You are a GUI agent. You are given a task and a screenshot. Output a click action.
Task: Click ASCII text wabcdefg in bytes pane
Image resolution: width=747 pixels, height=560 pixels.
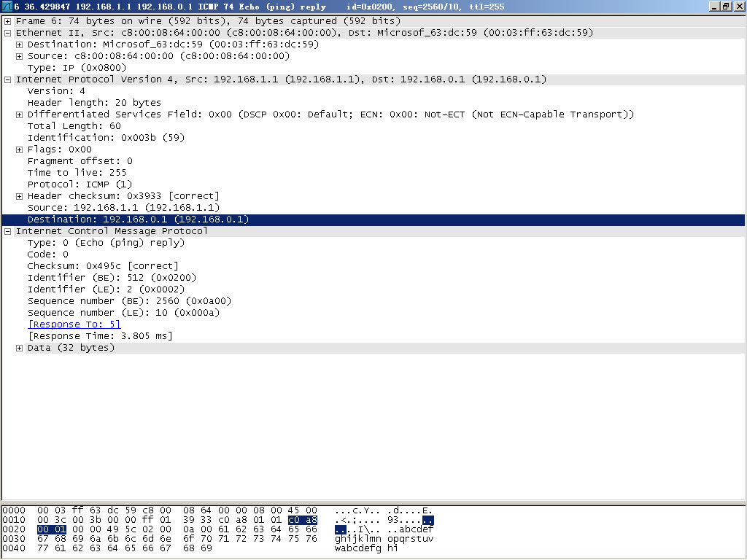tap(357, 548)
